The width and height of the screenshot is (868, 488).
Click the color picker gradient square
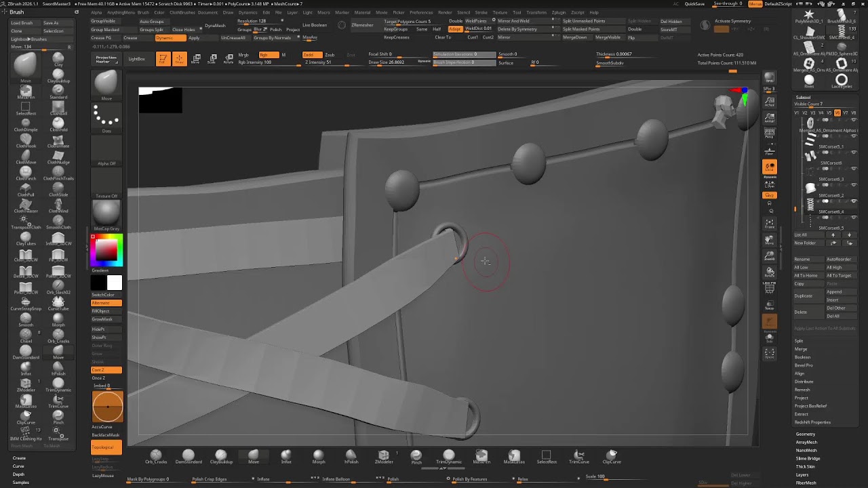[x=106, y=251]
